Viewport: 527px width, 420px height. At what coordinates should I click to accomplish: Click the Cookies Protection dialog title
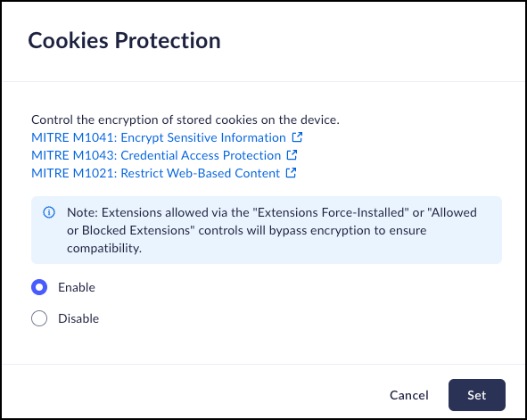pyautogui.click(x=124, y=40)
